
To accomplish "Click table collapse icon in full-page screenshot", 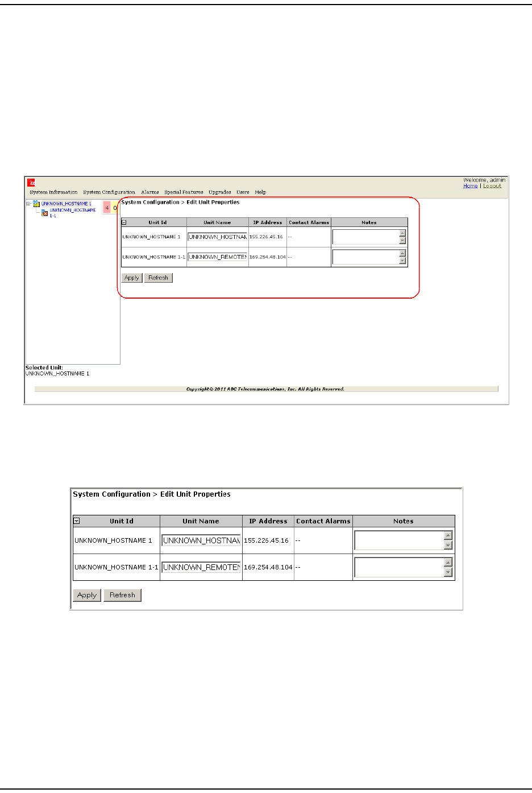I will coord(124,222).
